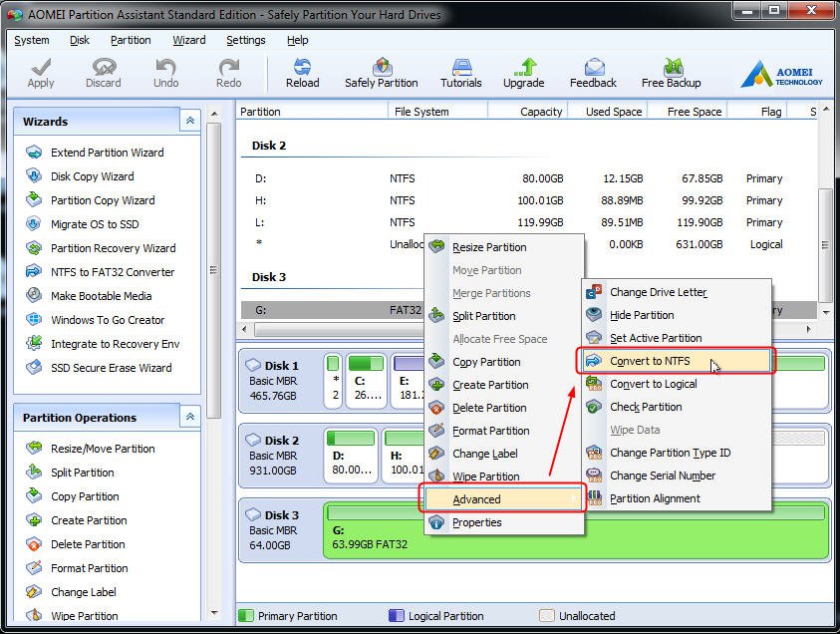Open the Feedback envelope icon
The height and width of the screenshot is (634, 840).
[594, 67]
